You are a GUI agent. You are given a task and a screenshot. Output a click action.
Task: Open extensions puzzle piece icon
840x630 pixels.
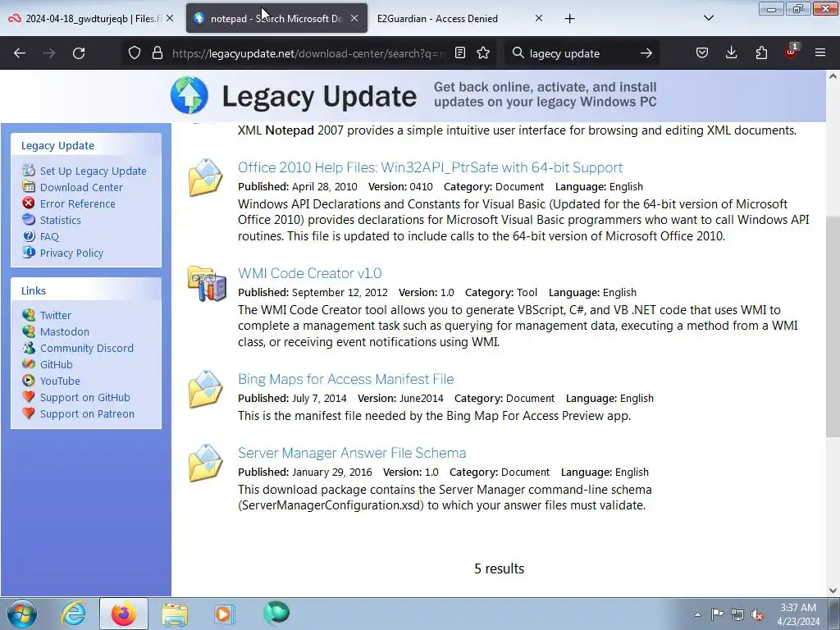point(761,53)
